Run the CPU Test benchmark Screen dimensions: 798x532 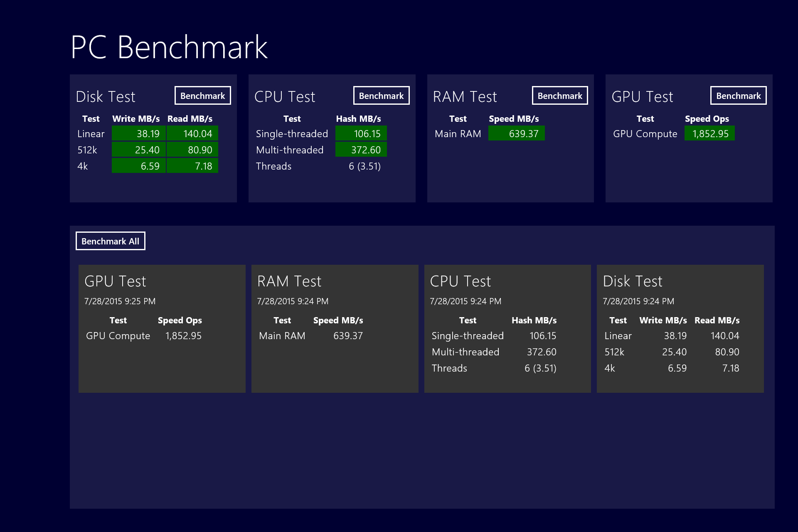tap(381, 96)
